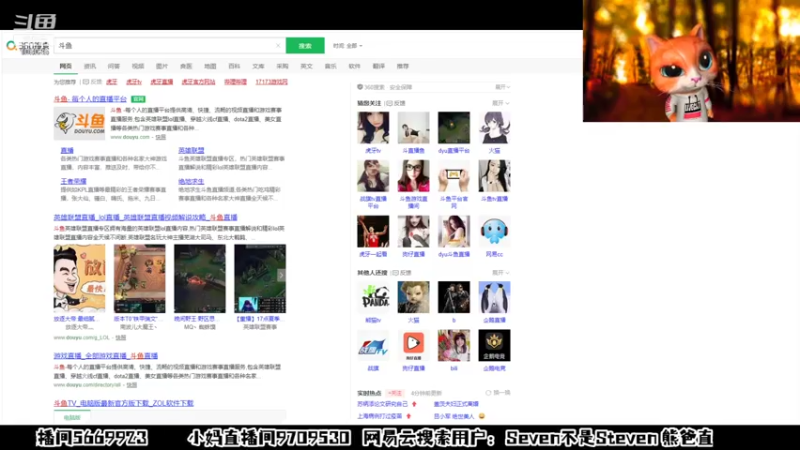Screen dimensions: 800x450
Task: Click the 360 search logo
Action: click(x=28, y=46)
